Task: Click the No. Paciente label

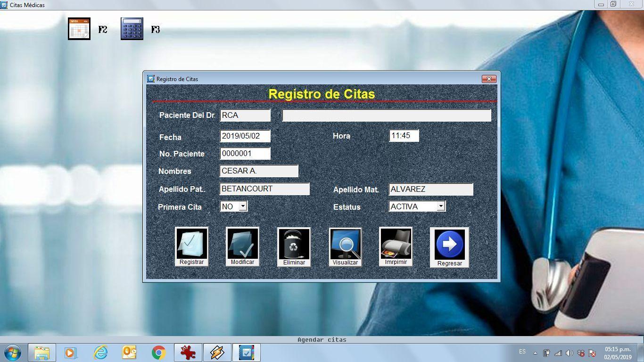Action: pos(182,154)
